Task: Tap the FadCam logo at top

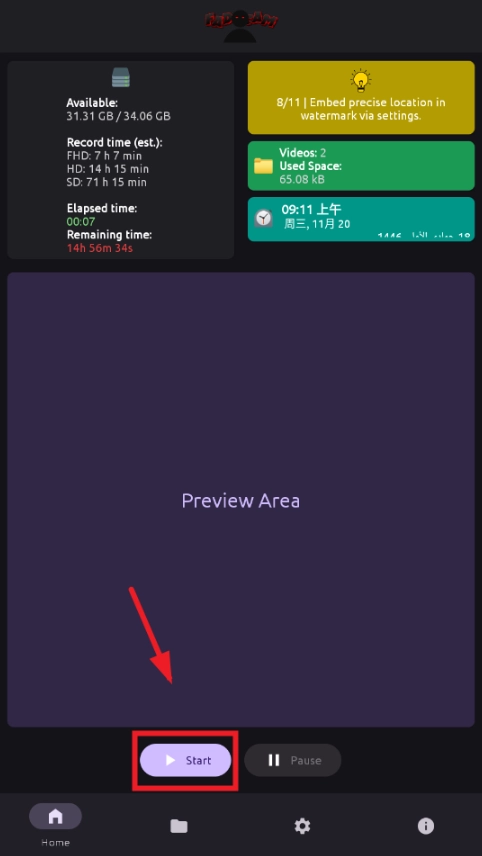Action: point(241,25)
